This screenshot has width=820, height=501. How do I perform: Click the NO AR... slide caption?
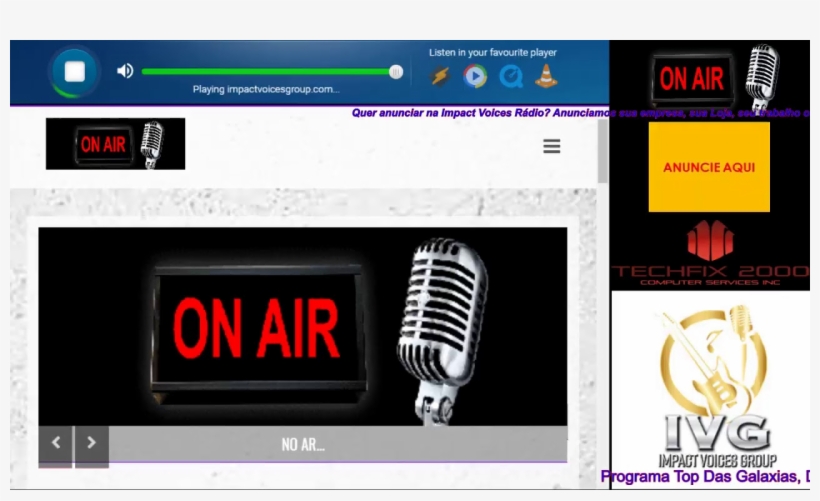(303, 445)
